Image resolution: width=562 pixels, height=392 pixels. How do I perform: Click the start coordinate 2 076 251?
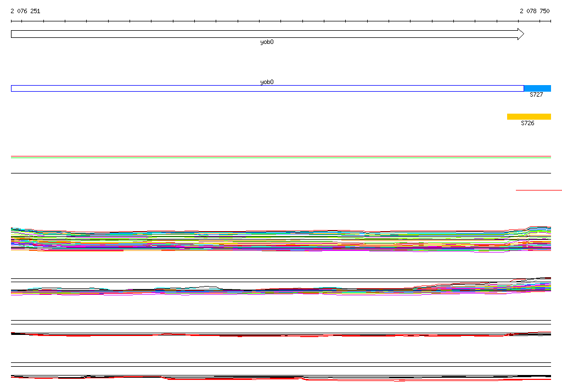(x=25, y=11)
